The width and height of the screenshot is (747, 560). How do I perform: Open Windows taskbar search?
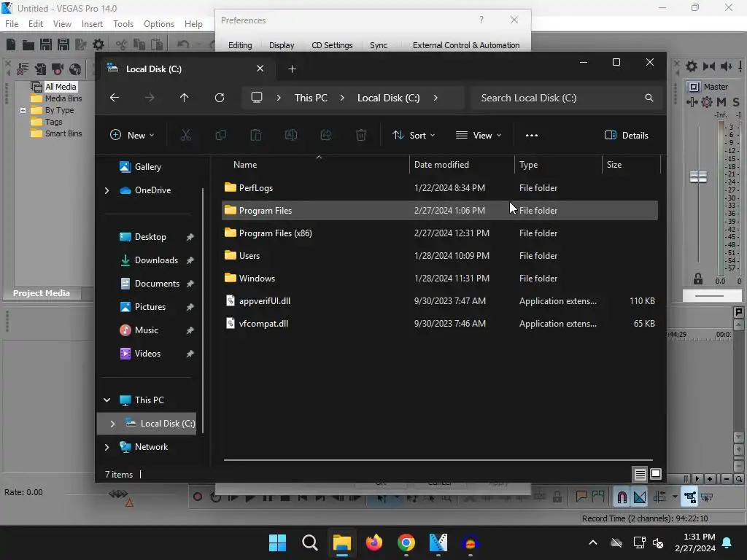click(x=309, y=542)
